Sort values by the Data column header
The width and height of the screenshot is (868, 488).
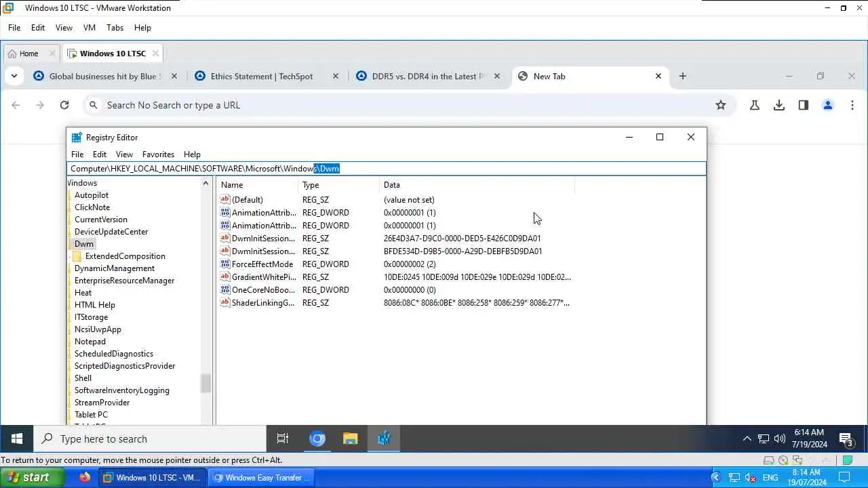477,185
